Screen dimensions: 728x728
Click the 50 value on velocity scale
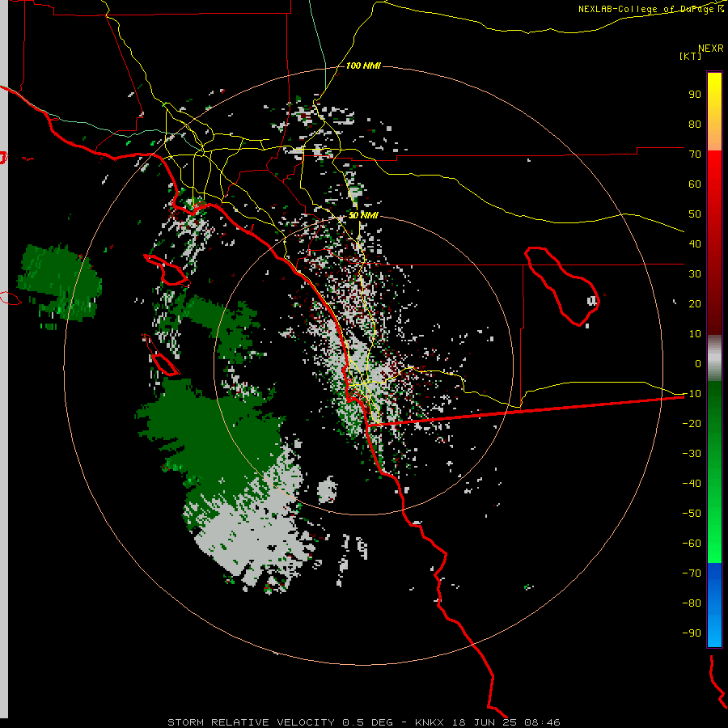695,214
